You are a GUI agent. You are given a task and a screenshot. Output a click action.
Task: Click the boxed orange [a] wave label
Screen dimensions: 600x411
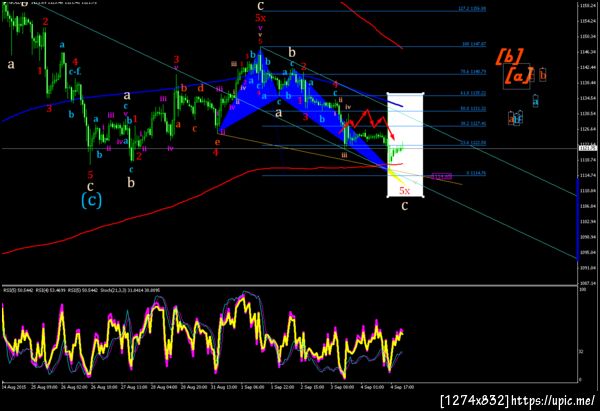[518, 76]
